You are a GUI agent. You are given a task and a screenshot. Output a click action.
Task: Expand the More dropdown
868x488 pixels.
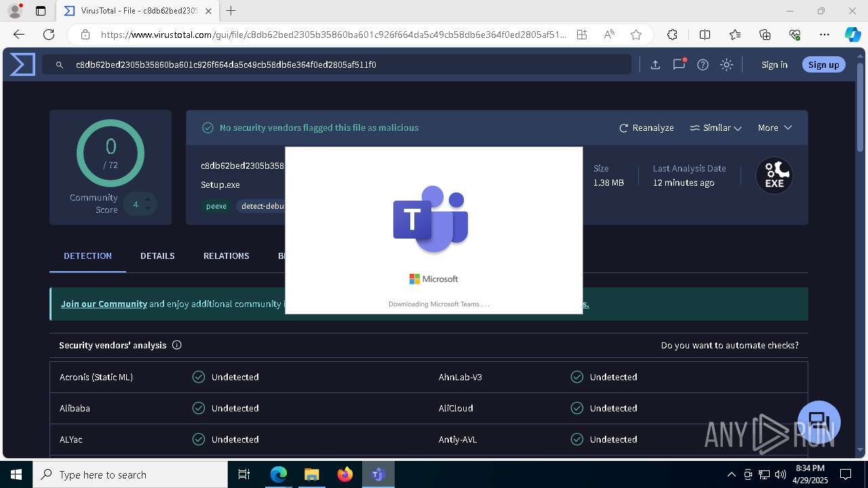point(774,127)
